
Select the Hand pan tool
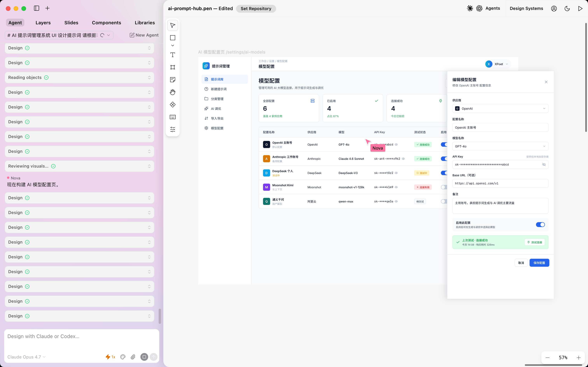pos(173,92)
